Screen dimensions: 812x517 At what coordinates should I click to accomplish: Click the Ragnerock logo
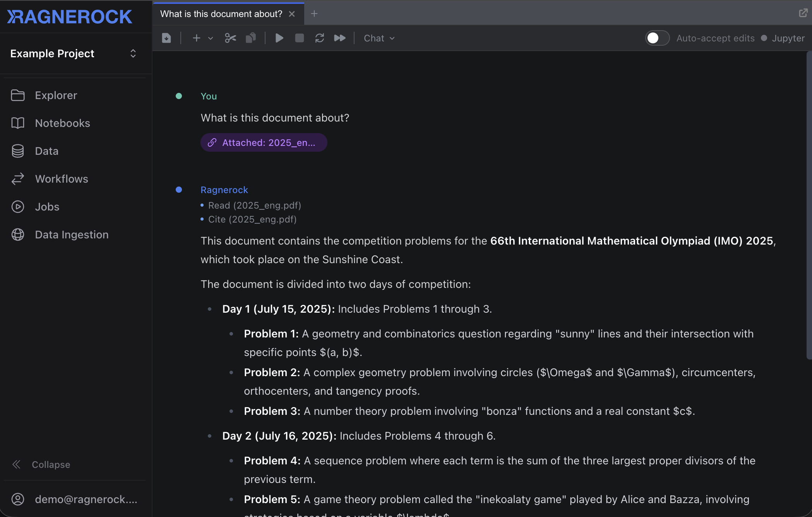coord(70,17)
